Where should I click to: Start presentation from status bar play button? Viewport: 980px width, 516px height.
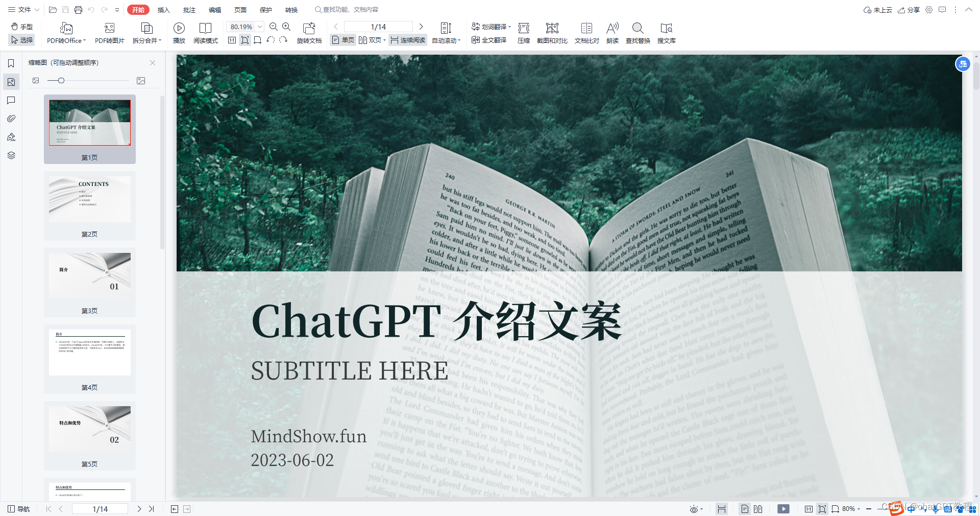click(783, 509)
